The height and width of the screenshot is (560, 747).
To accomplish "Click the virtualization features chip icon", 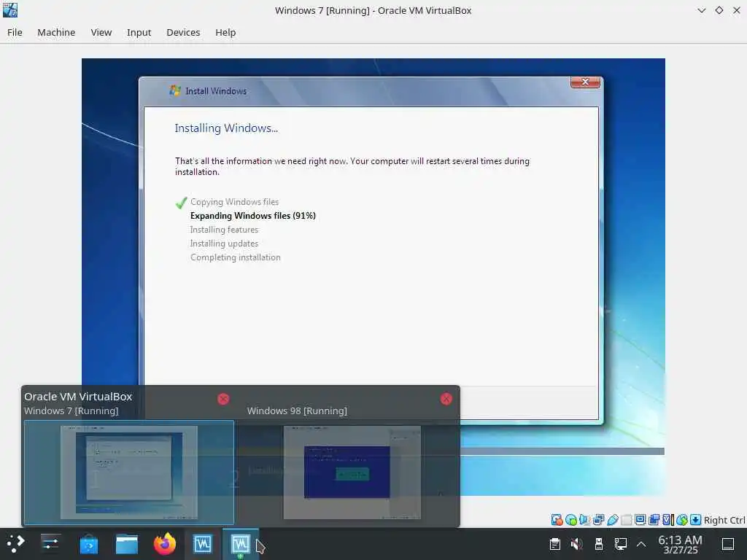I will click(668, 520).
